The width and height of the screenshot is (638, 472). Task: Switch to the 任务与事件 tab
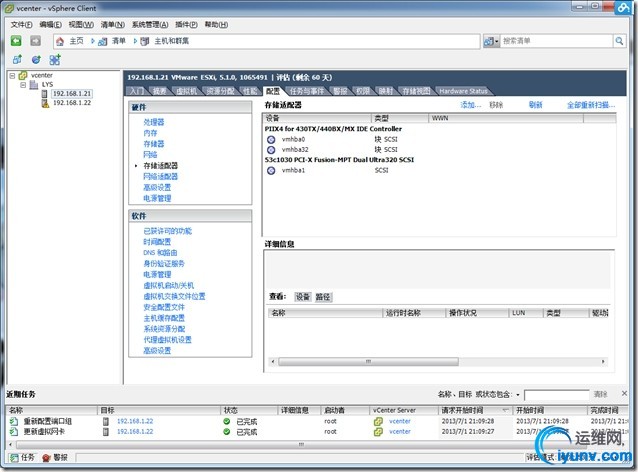click(x=307, y=91)
